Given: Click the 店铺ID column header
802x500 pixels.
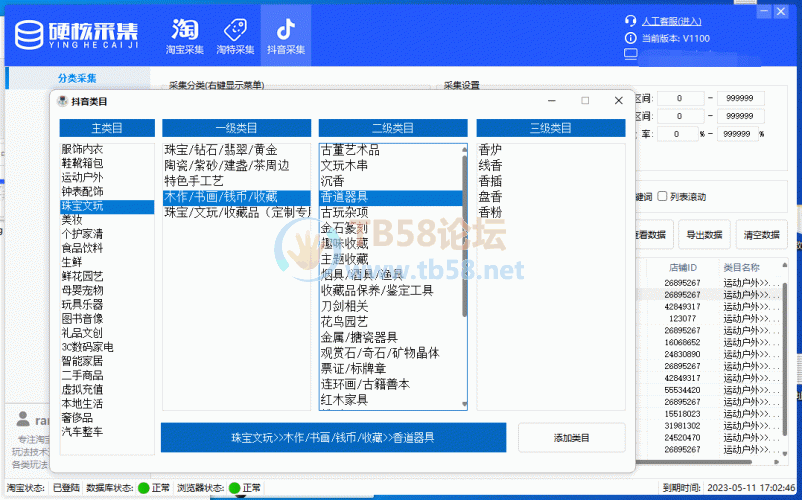Looking at the screenshot, I should pos(683,267).
